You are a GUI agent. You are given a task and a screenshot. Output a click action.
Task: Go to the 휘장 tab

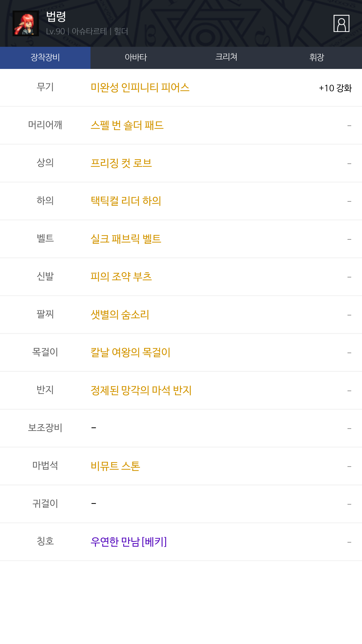coord(317,58)
